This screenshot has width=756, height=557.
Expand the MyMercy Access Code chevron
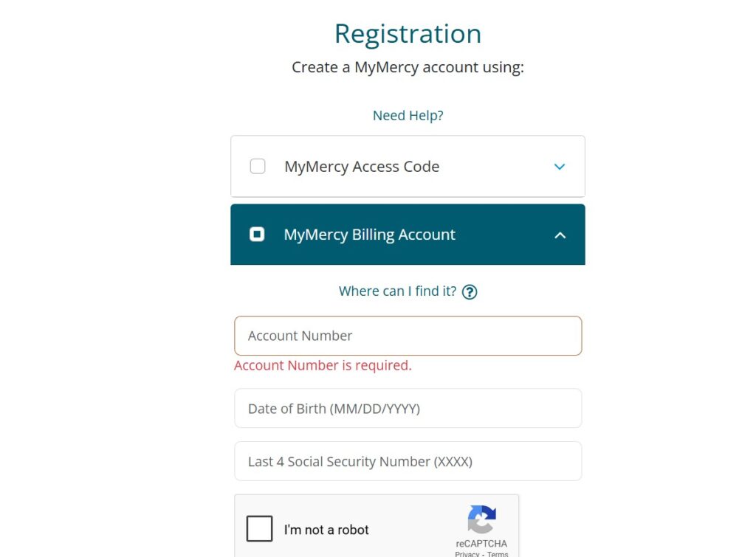560,167
